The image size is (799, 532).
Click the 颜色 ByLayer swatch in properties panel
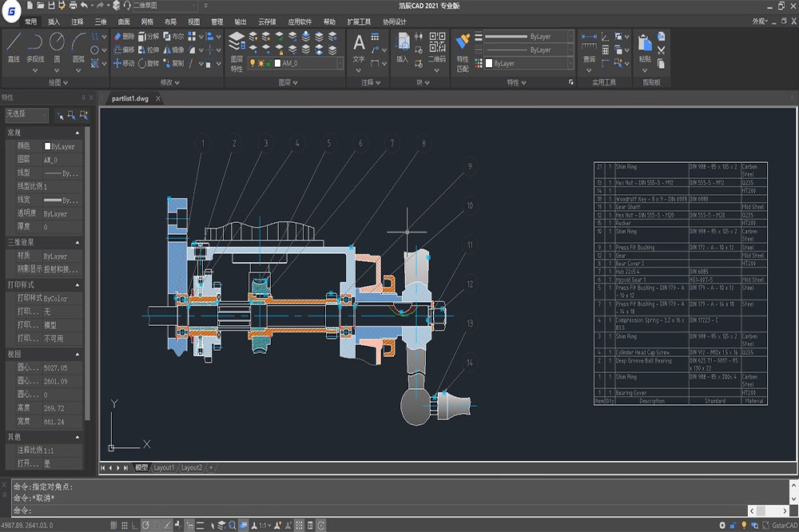tap(47, 146)
